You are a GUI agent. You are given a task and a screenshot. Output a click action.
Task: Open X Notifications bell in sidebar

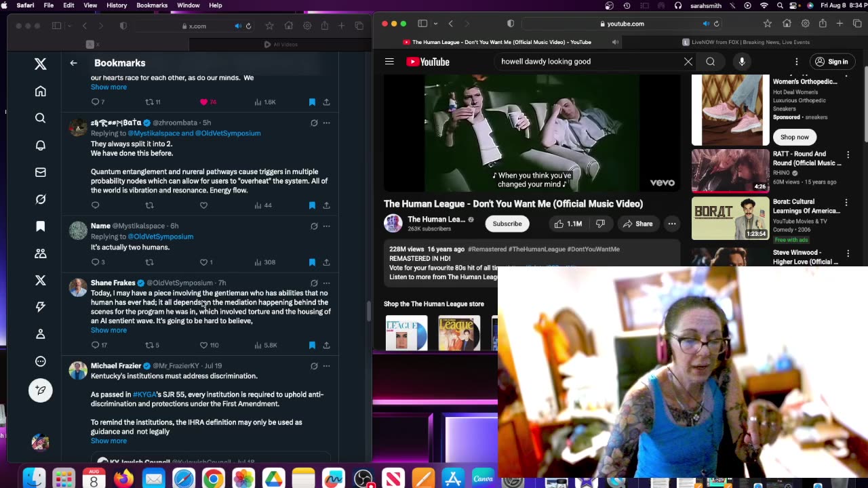41,145
